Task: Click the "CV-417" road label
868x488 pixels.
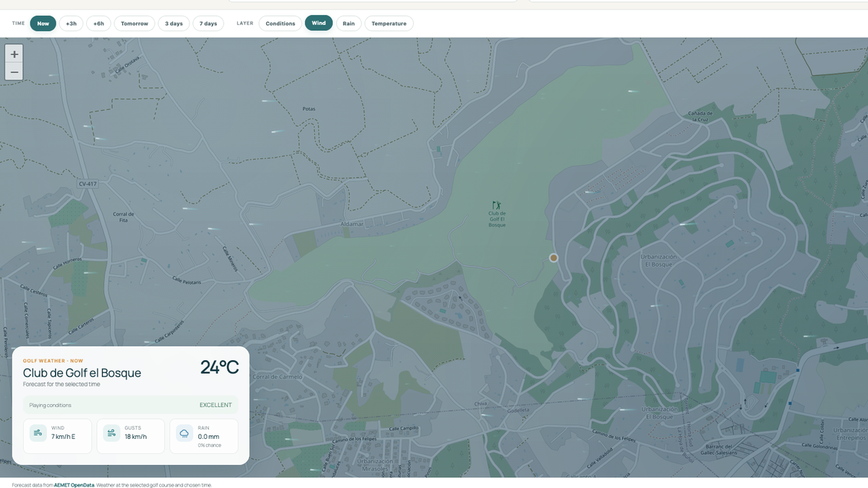Action: click(x=88, y=184)
